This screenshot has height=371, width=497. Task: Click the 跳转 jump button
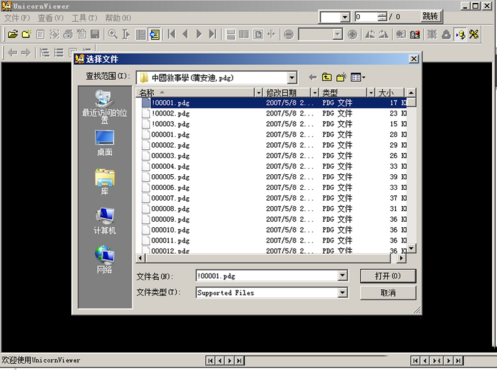click(430, 16)
